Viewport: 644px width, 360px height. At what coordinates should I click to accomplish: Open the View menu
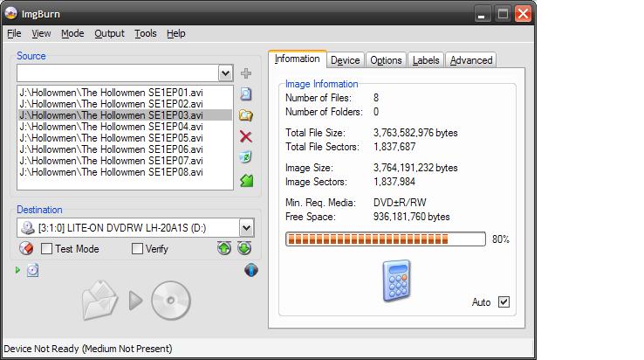coord(41,33)
